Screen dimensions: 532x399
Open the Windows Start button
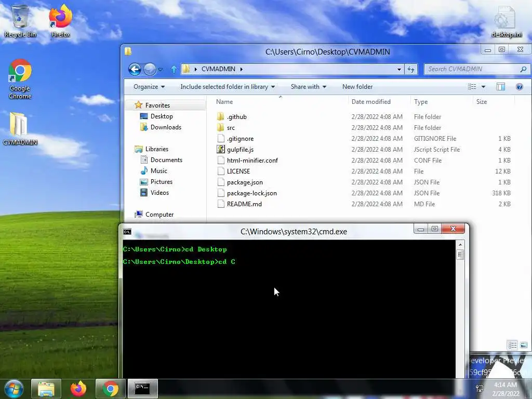click(x=14, y=389)
